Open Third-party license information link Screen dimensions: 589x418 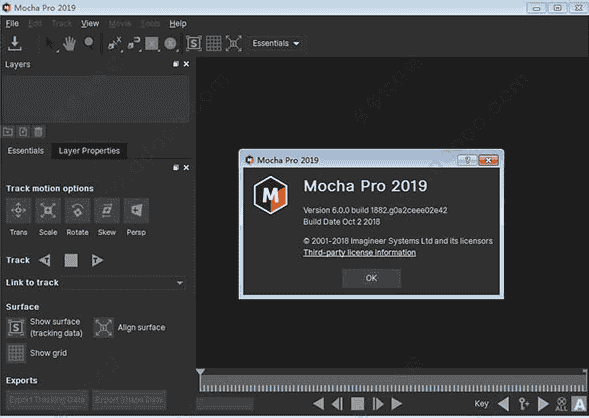click(359, 252)
